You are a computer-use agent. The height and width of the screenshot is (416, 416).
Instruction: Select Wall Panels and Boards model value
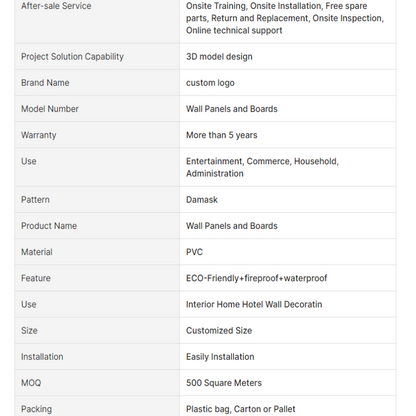(232, 109)
